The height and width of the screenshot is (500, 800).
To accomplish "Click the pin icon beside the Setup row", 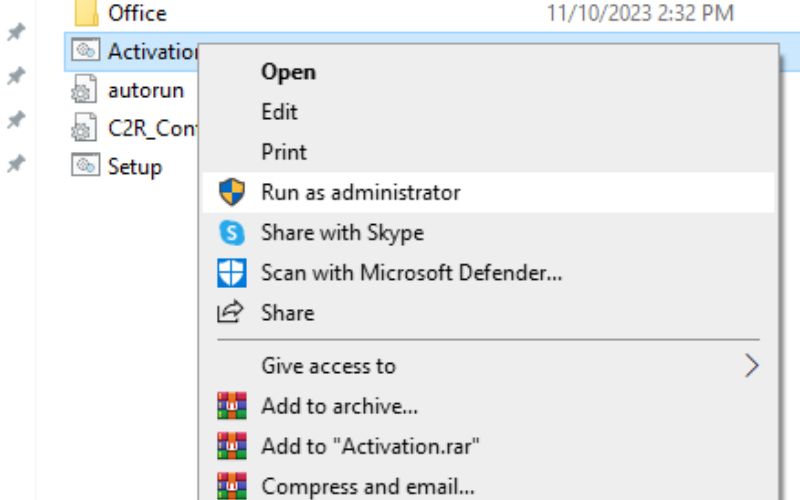I will pyautogui.click(x=16, y=164).
